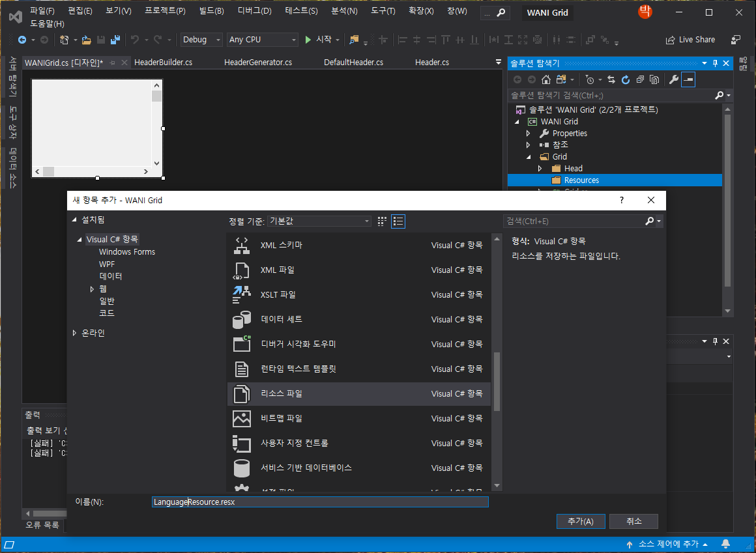Open the 오류 목록 tab
Viewport: 756px width, 553px height.
42,524
